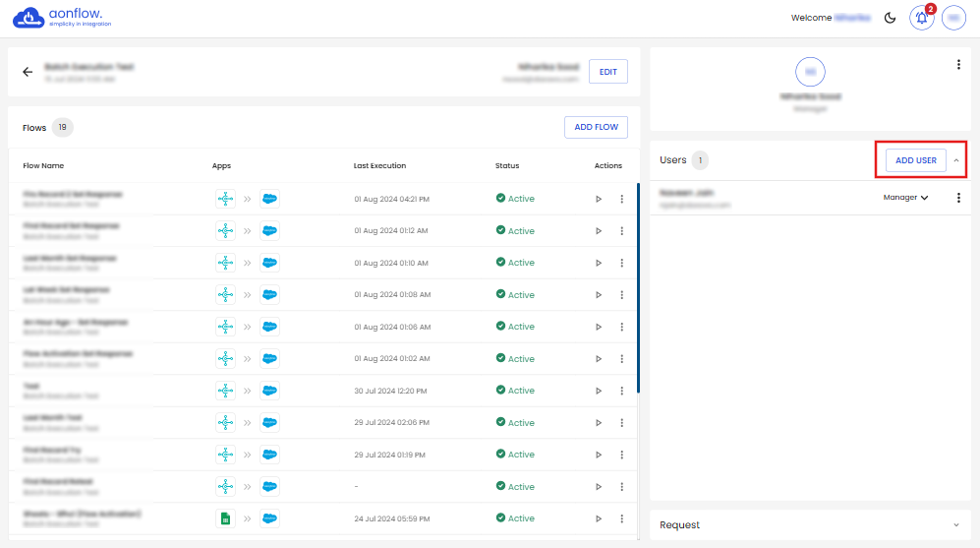The width and height of the screenshot is (980, 548).
Task: Collapse the Users panel chevron
Action: 956,160
